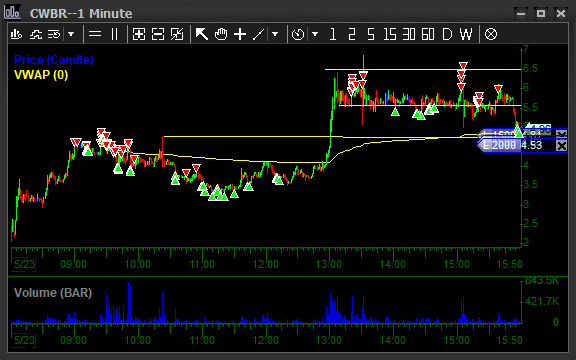Image resolution: width=576 pixels, height=360 pixels.
Task: Click the 5/23 date marker on volume axis
Action: pyautogui.click(x=24, y=340)
